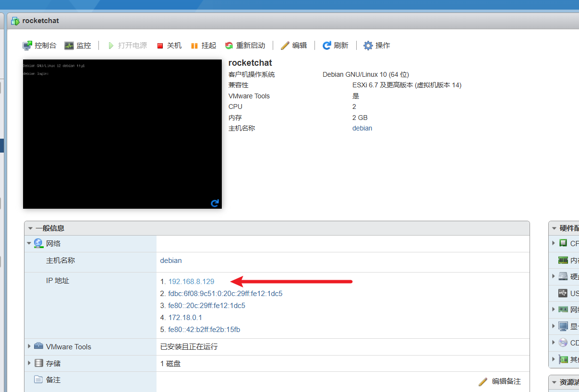Image resolution: width=579 pixels, height=392 pixels.
Task: Click the CD/DVD disc icon
Action: point(563,343)
